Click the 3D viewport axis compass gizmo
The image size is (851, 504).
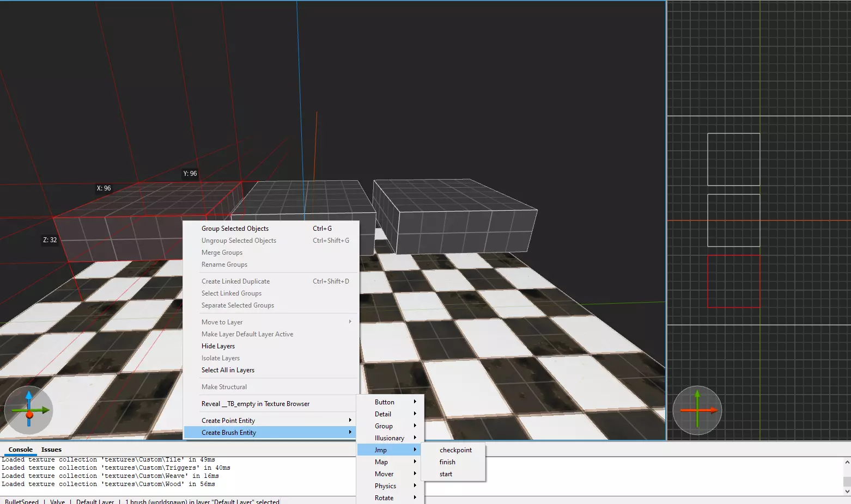pos(29,410)
